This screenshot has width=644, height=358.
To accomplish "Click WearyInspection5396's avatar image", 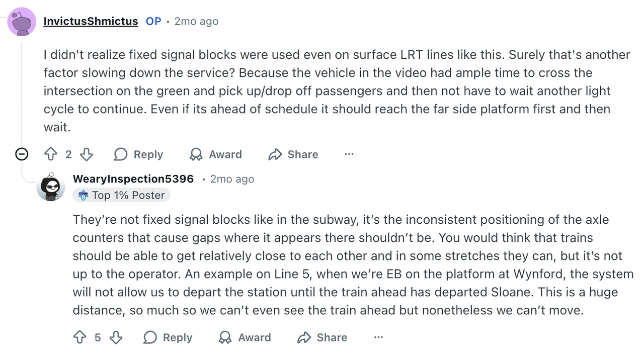I will point(51,187).
